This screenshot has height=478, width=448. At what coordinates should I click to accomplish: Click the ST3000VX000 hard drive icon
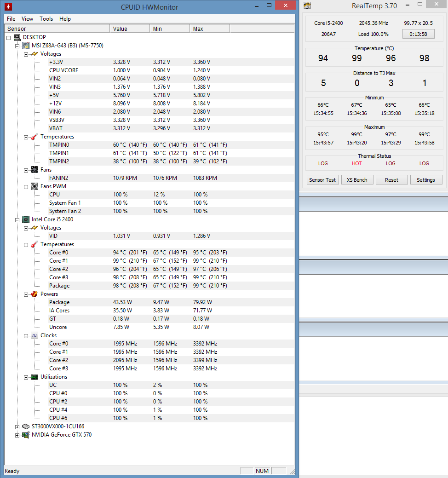pyautogui.click(x=26, y=426)
